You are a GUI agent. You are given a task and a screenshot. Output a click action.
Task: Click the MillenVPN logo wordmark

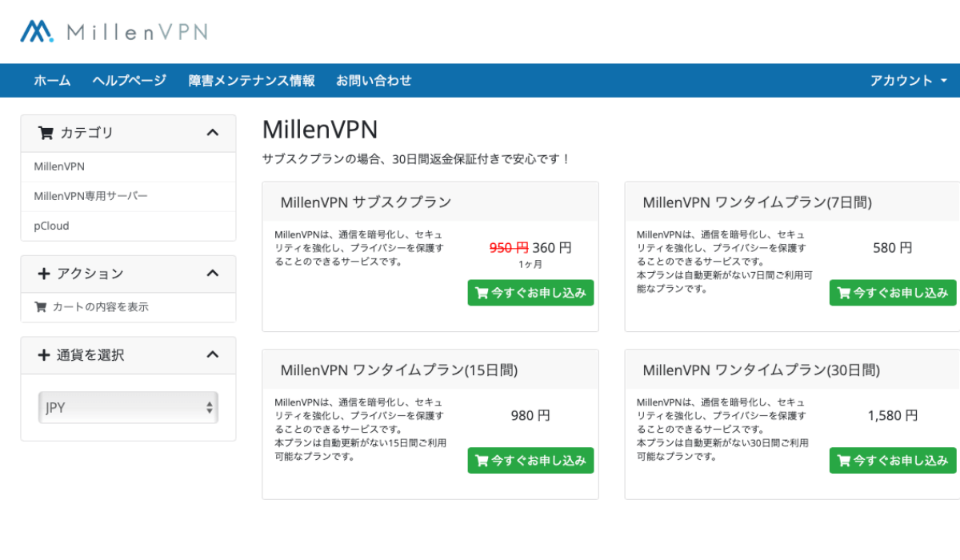[138, 32]
